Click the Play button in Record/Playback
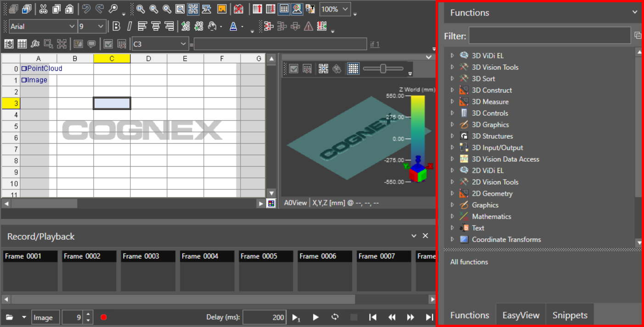Image resolution: width=644 pixels, height=327 pixels. 315,317
